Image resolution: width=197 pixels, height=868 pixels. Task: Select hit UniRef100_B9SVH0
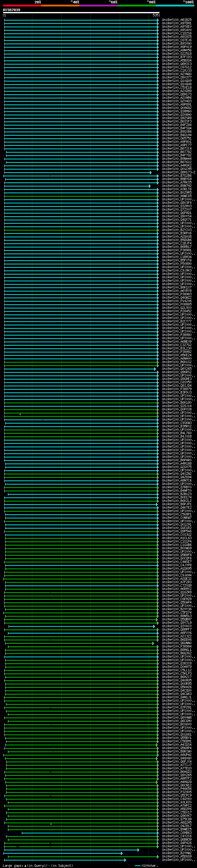[x=176, y=43]
